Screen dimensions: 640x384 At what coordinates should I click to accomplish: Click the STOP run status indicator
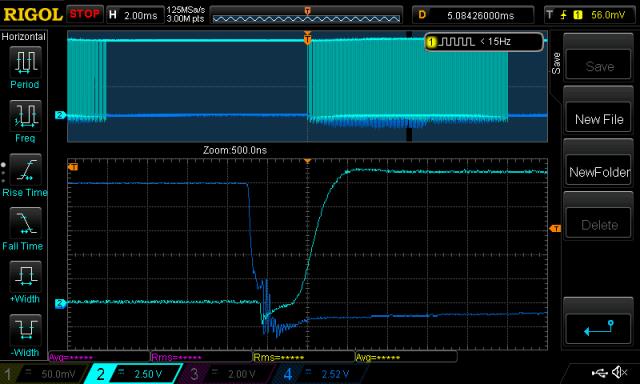point(84,14)
